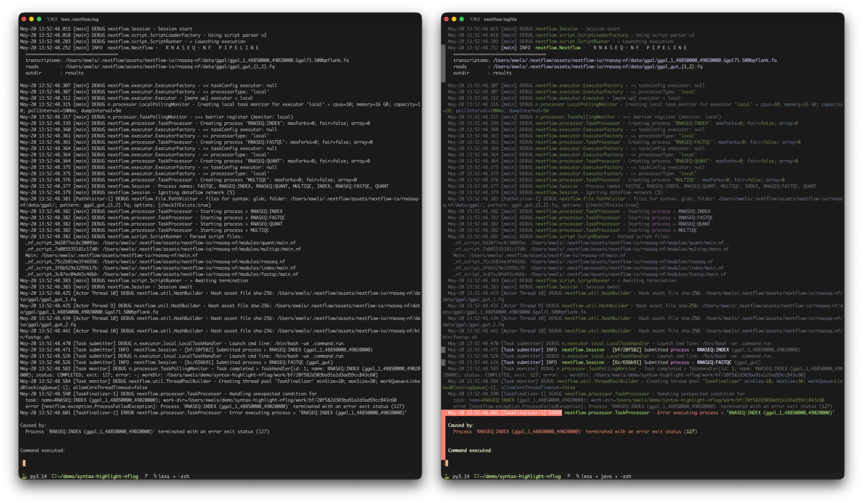Click the git branch icon in left terminal status bar
Screen dimensions: 863x504
tap(146, 476)
